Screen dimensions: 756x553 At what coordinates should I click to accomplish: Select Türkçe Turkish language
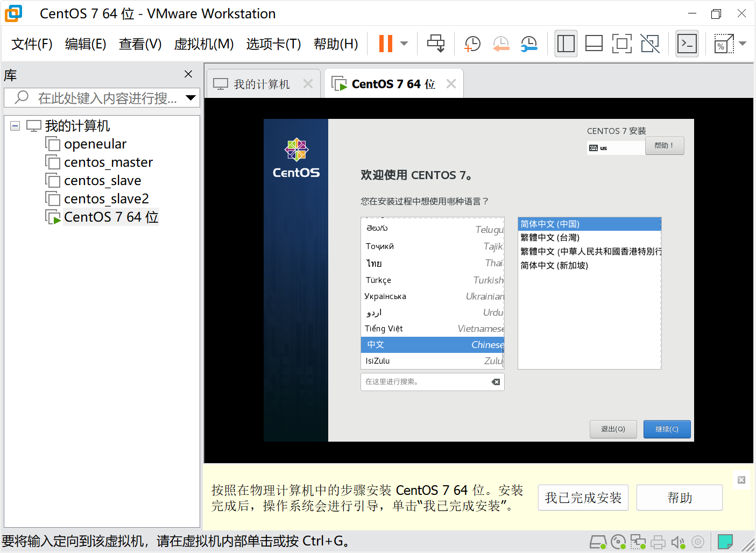433,280
